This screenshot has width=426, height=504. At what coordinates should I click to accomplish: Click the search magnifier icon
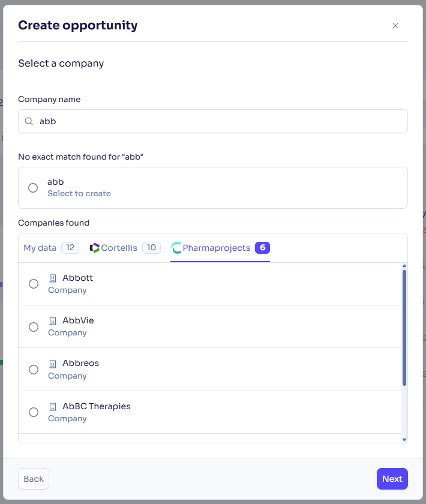[28, 121]
